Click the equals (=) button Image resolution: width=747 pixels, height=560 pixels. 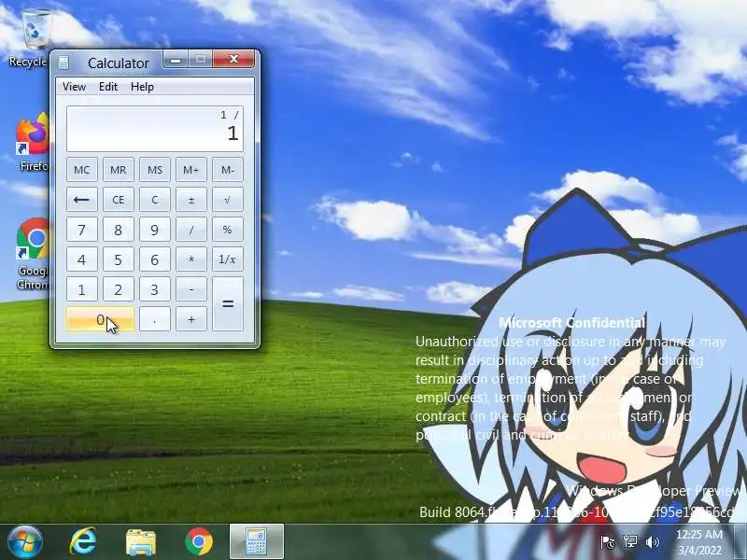click(228, 304)
